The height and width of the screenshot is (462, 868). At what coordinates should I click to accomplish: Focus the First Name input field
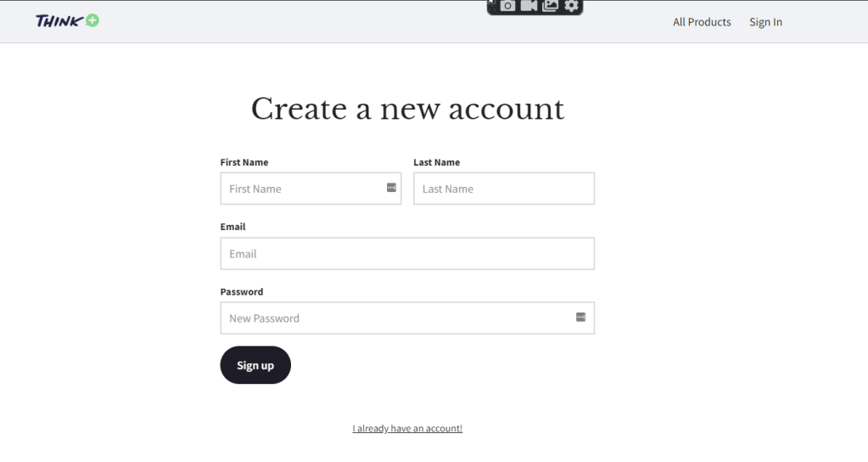[301, 189]
